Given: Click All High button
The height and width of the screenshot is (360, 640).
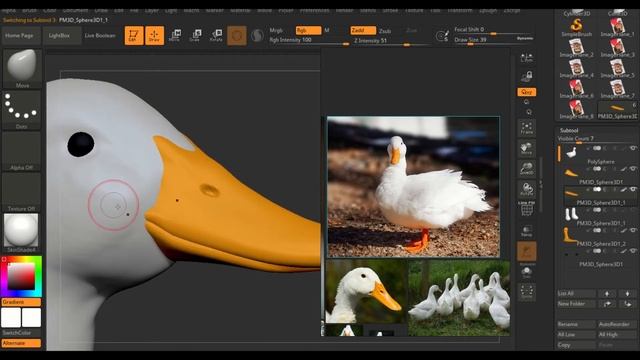Looking at the screenshot, I should (617, 334).
